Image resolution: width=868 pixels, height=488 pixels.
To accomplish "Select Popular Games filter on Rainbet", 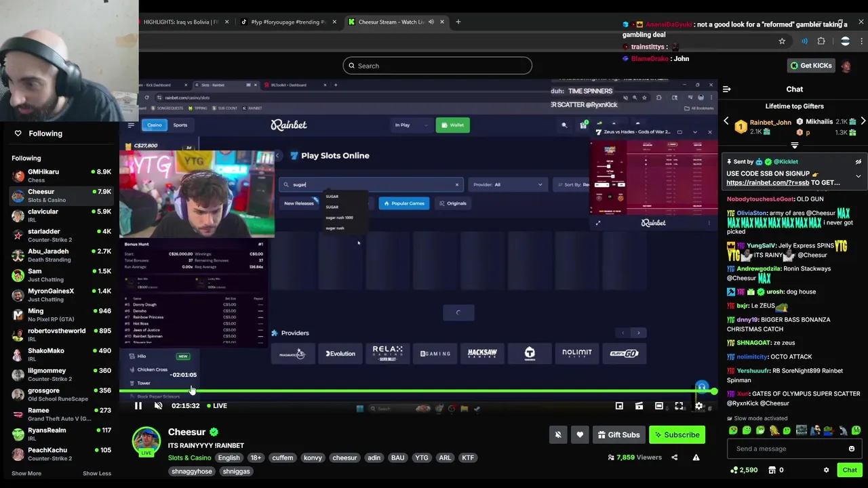I will (x=404, y=203).
